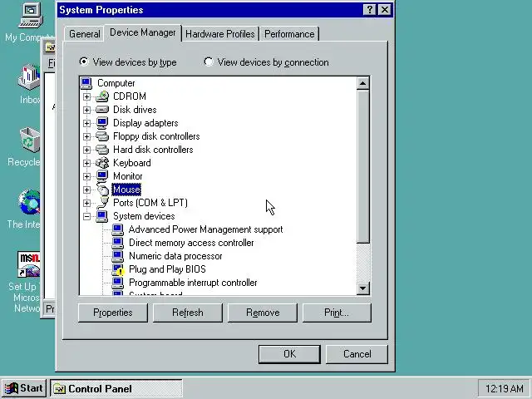Select View devices by connection radio button
This screenshot has height=399, width=532.
pyautogui.click(x=209, y=62)
